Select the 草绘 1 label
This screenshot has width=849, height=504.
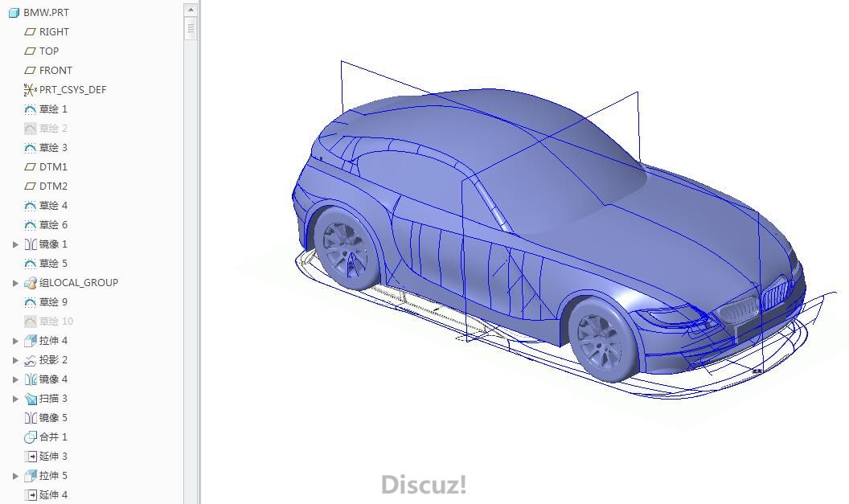[53, 109]
